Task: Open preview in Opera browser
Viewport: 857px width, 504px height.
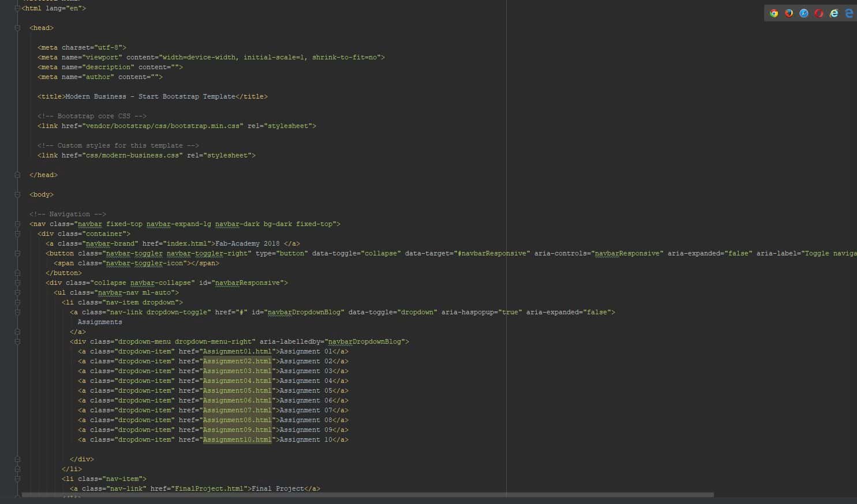Action: click(x=819, y=13)
